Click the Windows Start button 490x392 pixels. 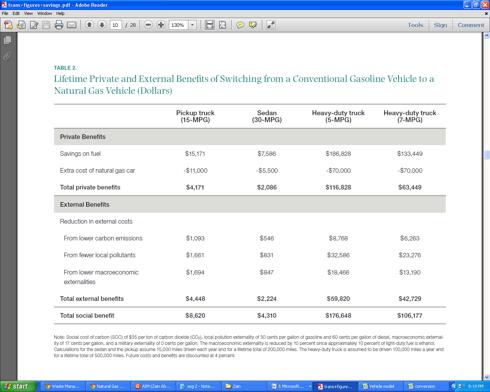pyautogui.click(x=18, y=386)
